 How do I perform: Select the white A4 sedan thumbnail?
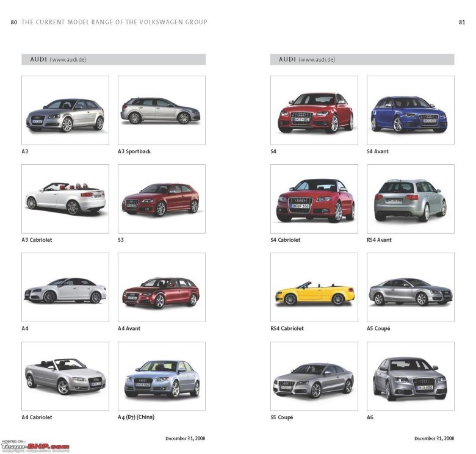(x=65, y=287)
